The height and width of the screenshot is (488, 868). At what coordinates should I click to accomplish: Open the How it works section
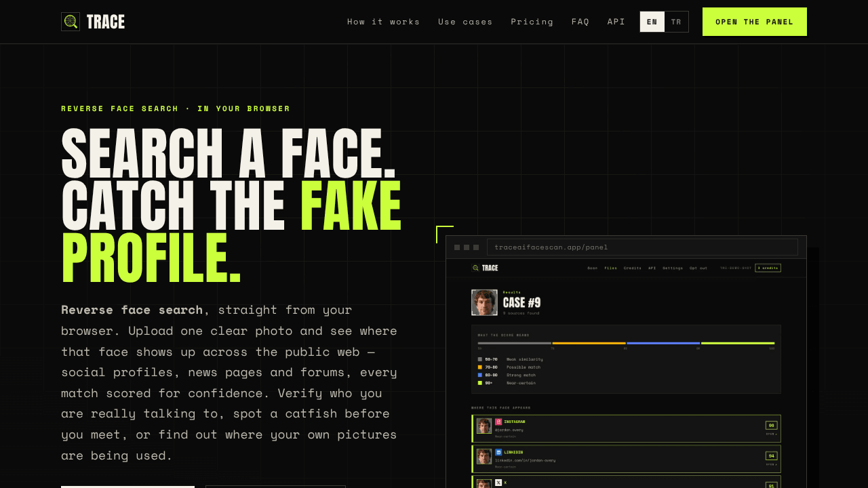[383, 22]
